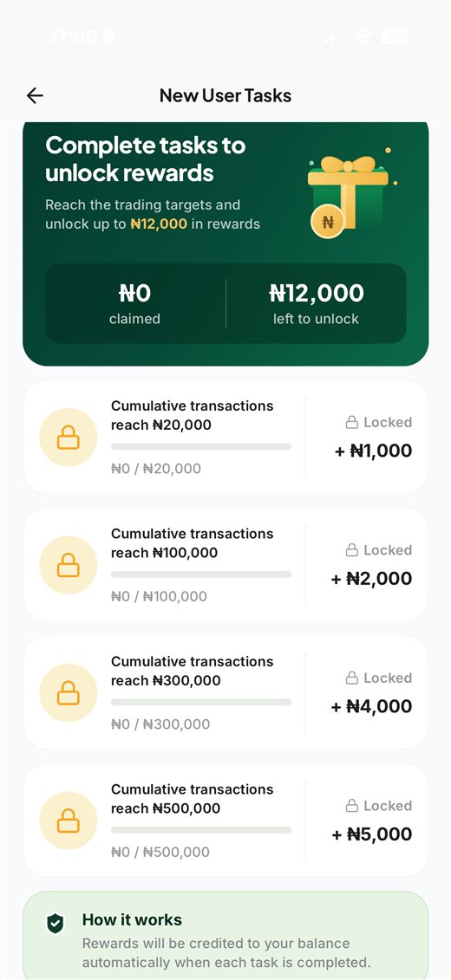Tap the ₦12,000 left to unlock counter
This screenshot has height=980, width=451.
tap(317, 304)
